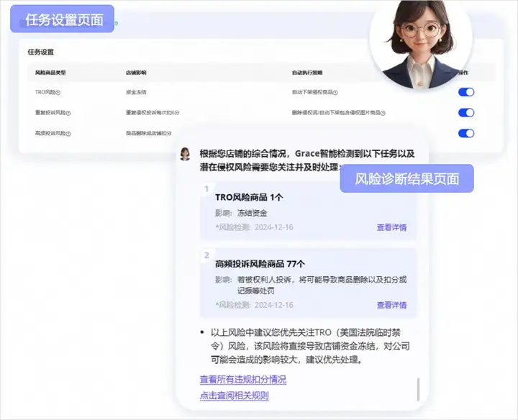Screen dimensions: 518x420
Task: Open 查看详情 for TRO风险商品 card
Action: click(x=391, y=227)
